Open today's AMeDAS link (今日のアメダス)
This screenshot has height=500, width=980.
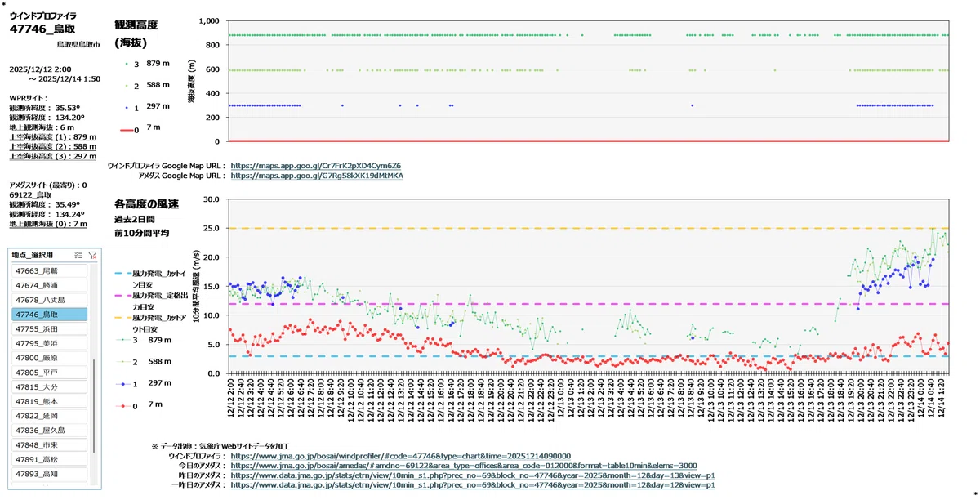pos(464,466)
